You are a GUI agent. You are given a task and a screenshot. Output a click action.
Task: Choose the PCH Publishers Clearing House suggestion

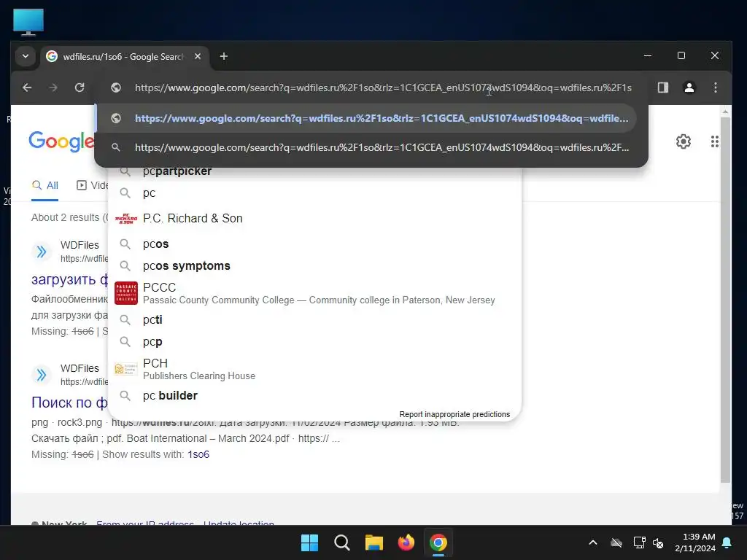[x=314, y=369]
